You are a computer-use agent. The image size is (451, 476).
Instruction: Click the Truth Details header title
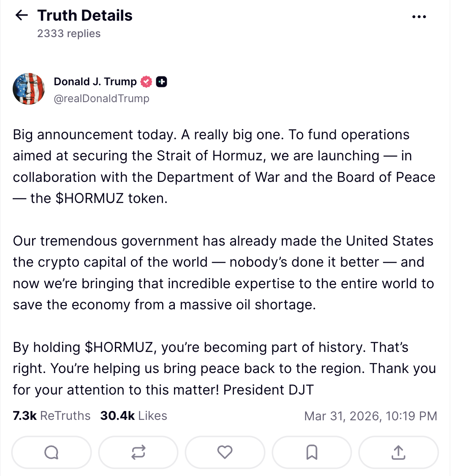[85, 15]
